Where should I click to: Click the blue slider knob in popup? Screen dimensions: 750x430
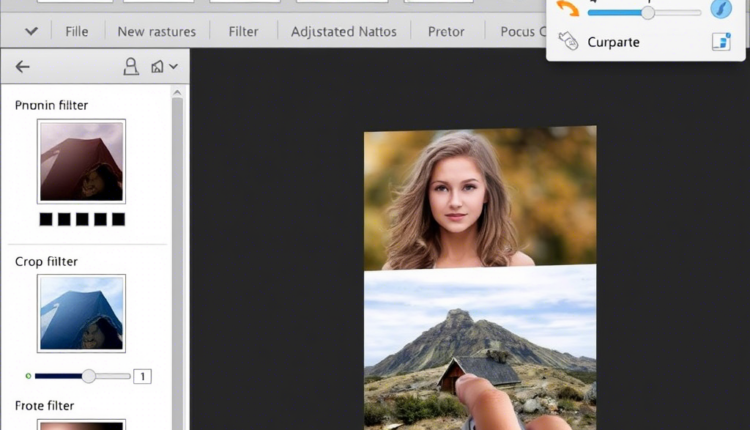pos(648,13)
